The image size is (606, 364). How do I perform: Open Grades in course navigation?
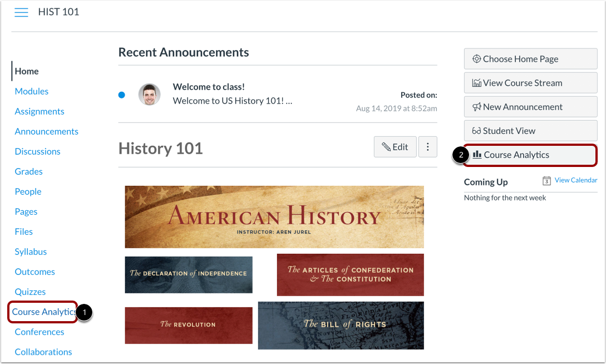pyautogui.click(x=28, y=171)
